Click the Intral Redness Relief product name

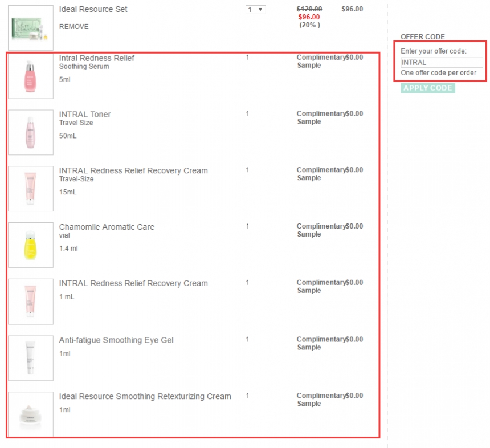click(x=96, y=58)
